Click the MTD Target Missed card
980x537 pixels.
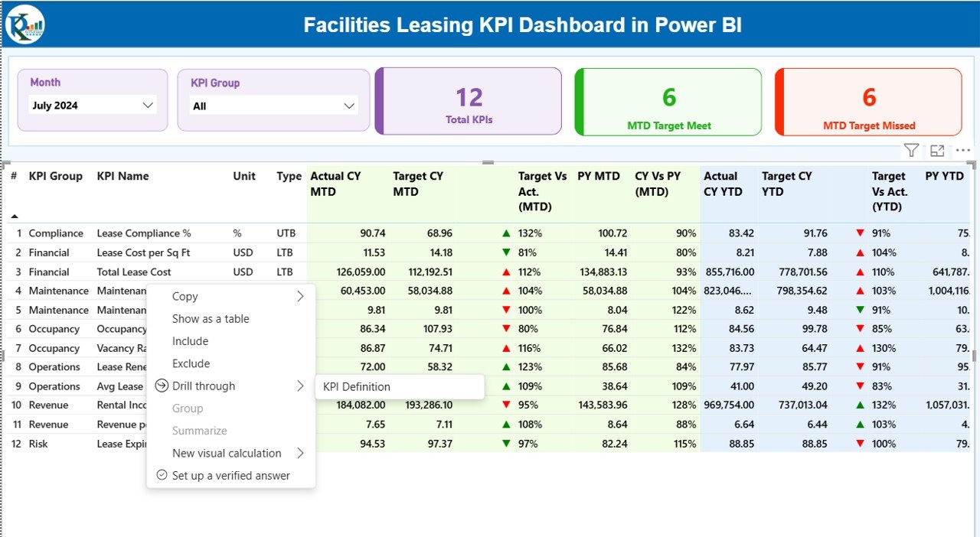click(867, 102)
